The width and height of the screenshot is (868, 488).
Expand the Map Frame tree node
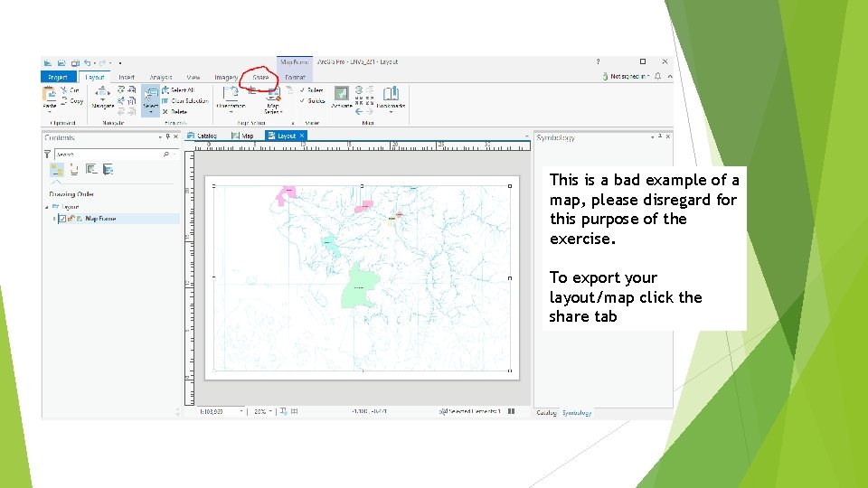pos(54,219)
